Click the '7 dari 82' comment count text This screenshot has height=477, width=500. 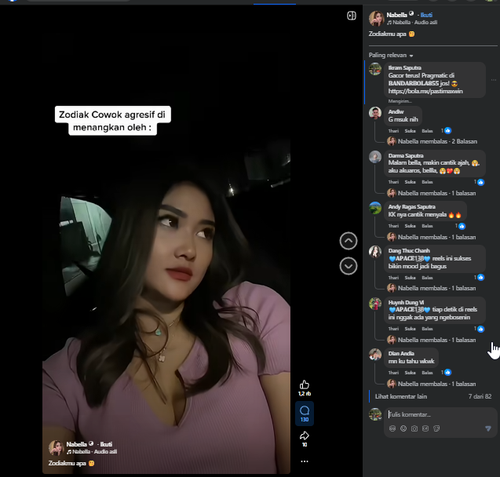pos(480,397)
